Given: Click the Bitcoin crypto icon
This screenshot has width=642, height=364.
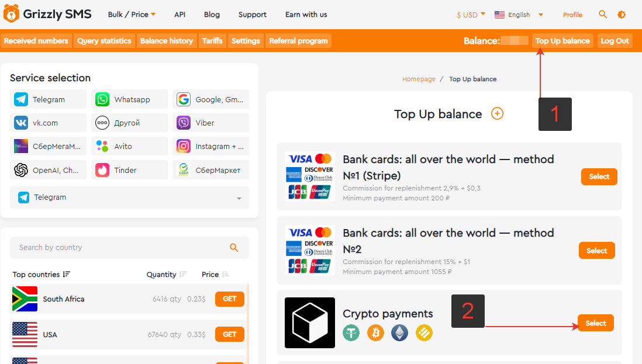Looking at the screenshot, I should click(375, 333).
